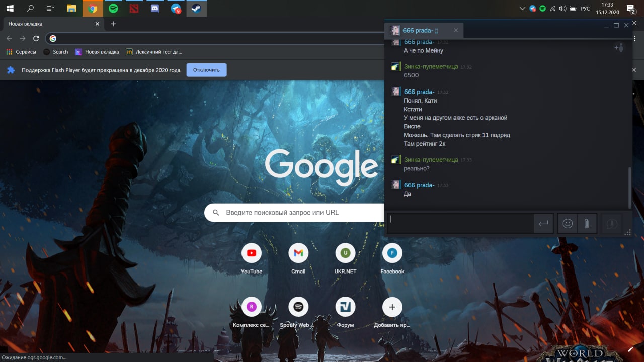Open the clock showing 17:33 15.12.2020
The image size is (644, 362).
point(607,8)
